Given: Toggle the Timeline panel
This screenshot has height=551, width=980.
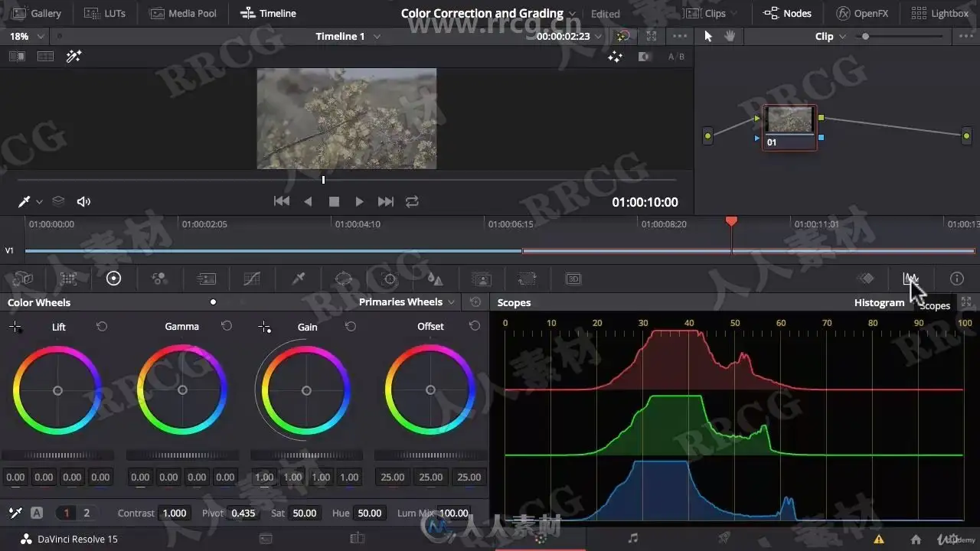Looking at the screenshot, I should (268, 13).
